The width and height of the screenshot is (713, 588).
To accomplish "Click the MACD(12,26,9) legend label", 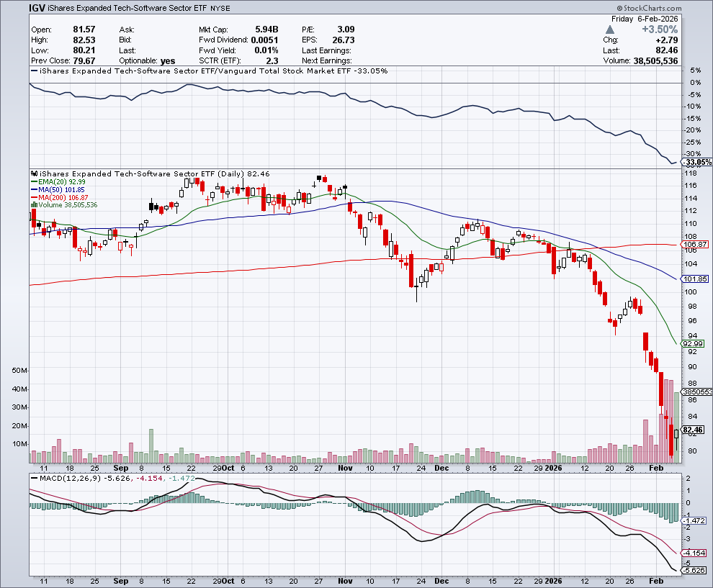I will click(71, 479).
